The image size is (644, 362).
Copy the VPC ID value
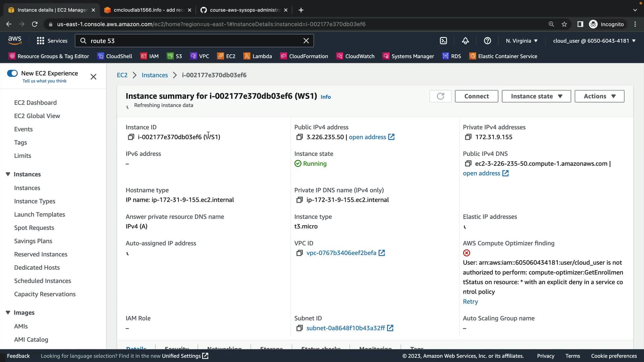pos(299,253)
